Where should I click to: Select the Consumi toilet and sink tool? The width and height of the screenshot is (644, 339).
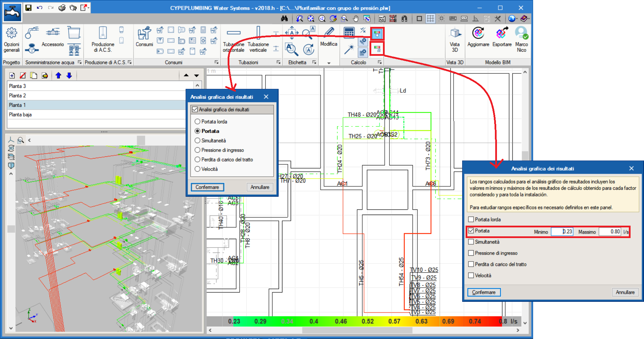144,37
